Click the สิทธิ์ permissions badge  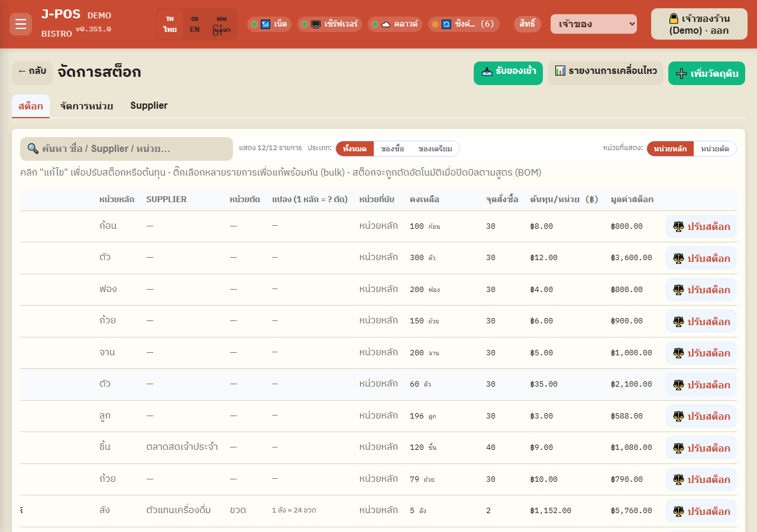click(528, 24)
